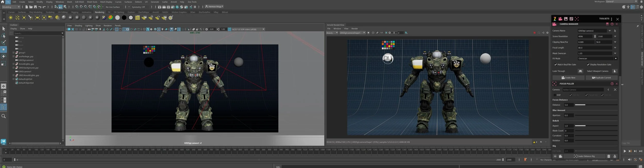Click the delete trash icon in Focus Puller
This screenshot has width=644, height=168.
coord(609,156)
